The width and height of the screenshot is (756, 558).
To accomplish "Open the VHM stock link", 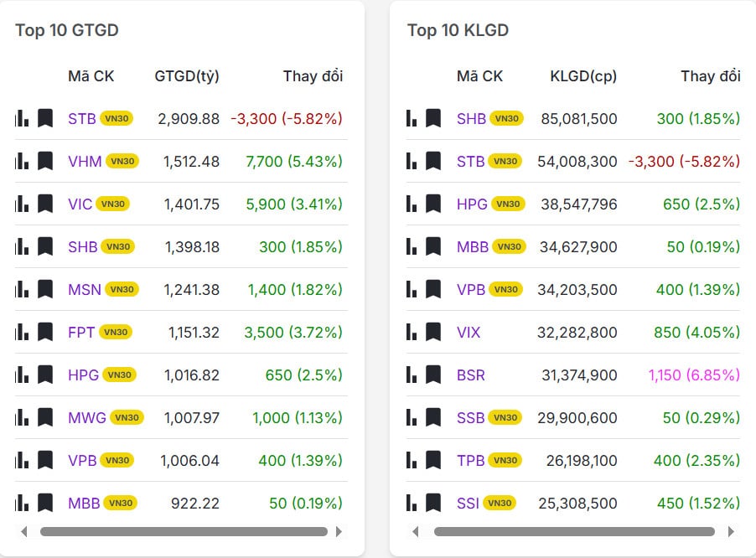I will click(x=85, y=161).
